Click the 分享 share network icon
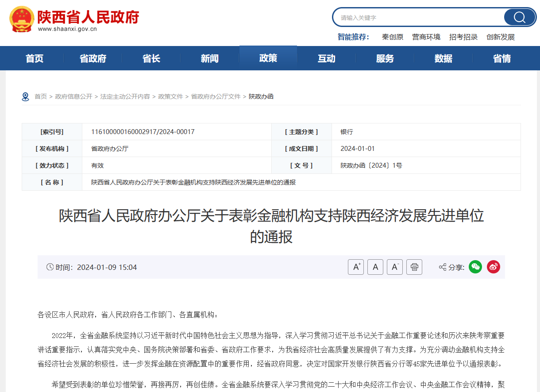 [x=441, y=267]
